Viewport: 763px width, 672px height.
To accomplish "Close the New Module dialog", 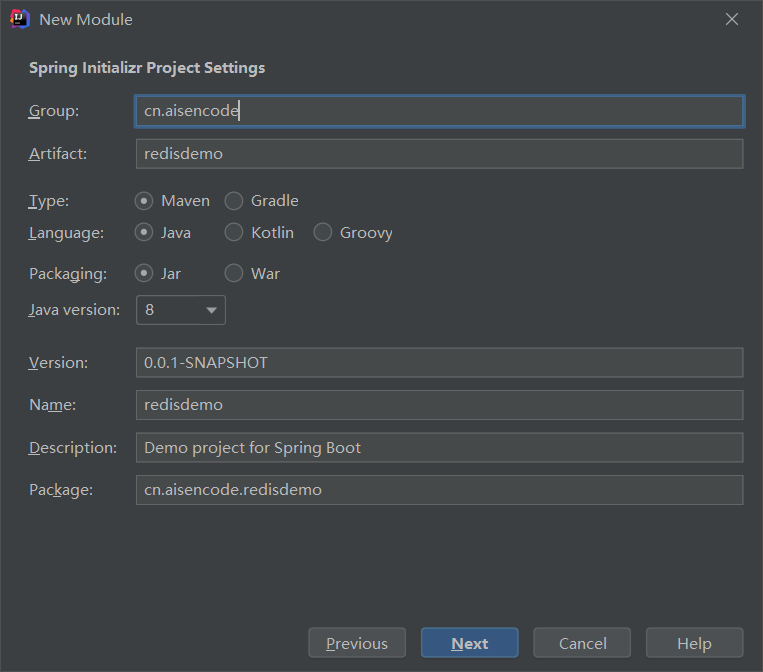I will click(731, 19).
